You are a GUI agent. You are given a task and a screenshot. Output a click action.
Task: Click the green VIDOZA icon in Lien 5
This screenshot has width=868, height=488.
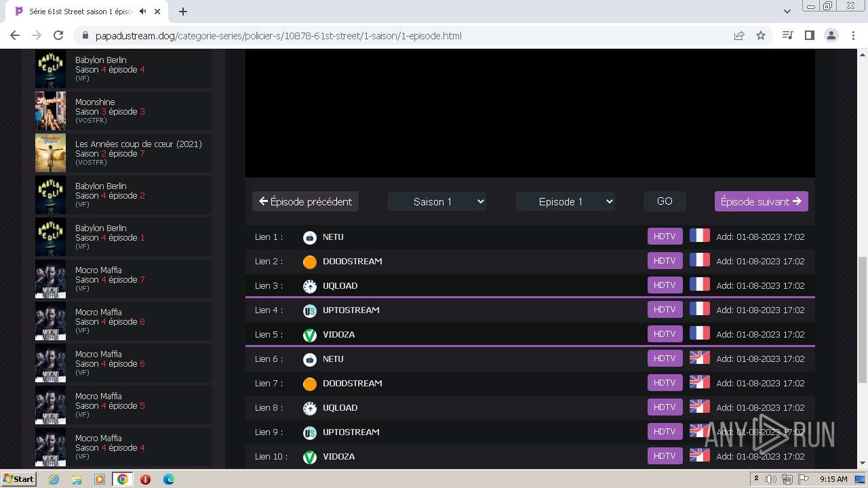pyautogui.click(x=310, y=335)
